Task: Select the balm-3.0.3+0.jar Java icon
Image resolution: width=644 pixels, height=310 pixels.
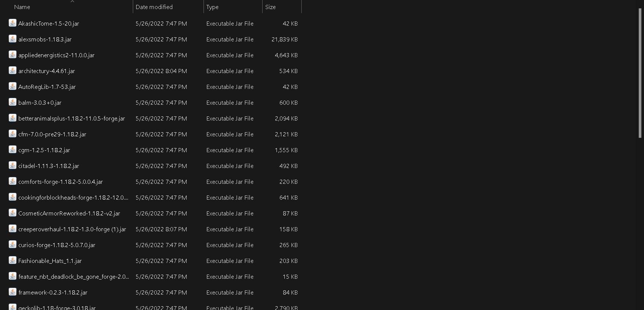Action: tap(12, 102)
